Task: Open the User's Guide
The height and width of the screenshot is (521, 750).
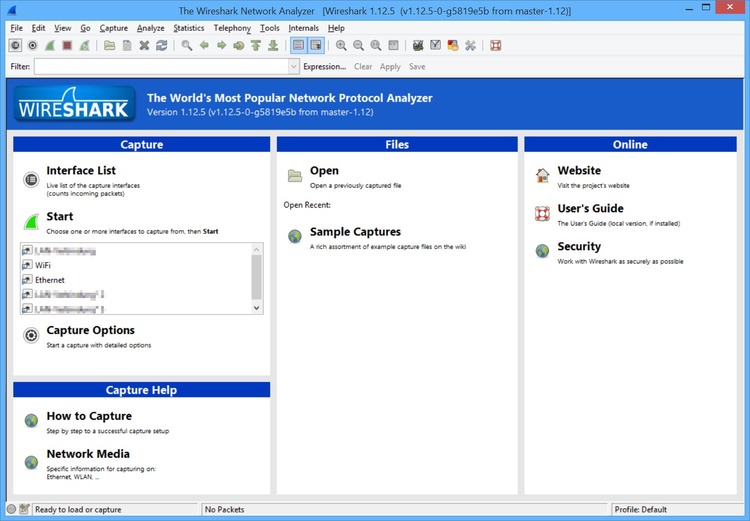Action: (x=590, y=208)
